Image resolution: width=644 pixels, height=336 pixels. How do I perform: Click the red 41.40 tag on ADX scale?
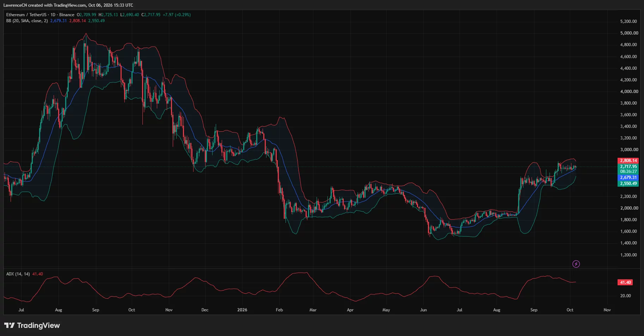click(625, 282)
